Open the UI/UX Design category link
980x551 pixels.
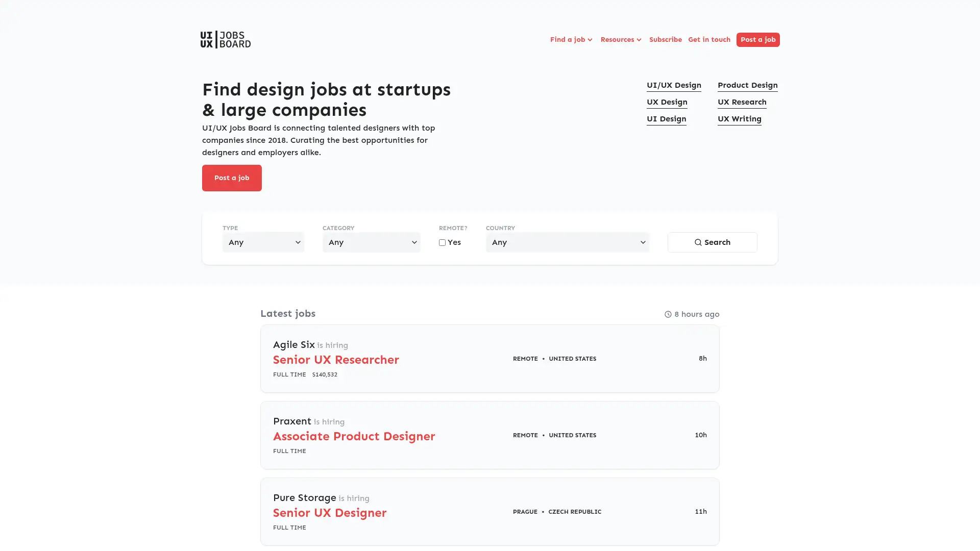pyautogui.click(x=674, y=85)
